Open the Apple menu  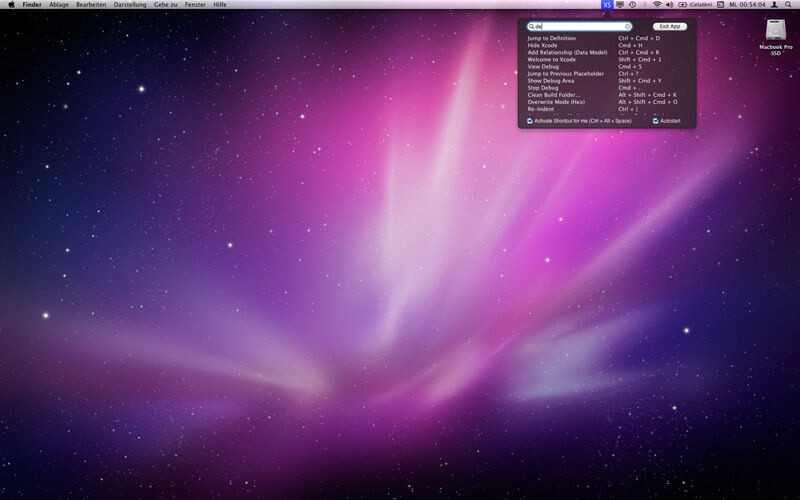pos(11,5)
